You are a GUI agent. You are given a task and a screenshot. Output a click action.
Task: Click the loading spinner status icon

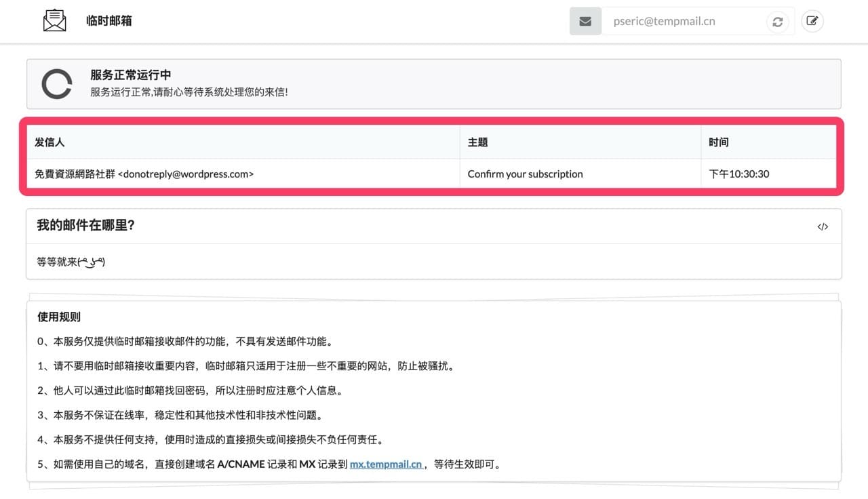[57, 84]
